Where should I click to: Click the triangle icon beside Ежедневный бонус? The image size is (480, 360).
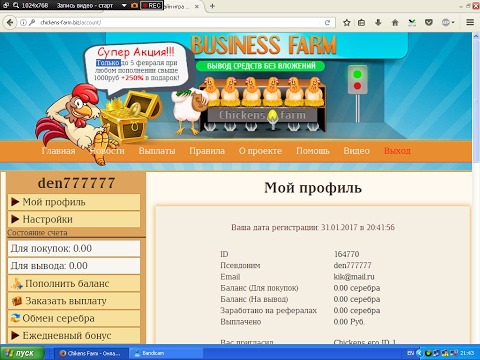[15, 335]
